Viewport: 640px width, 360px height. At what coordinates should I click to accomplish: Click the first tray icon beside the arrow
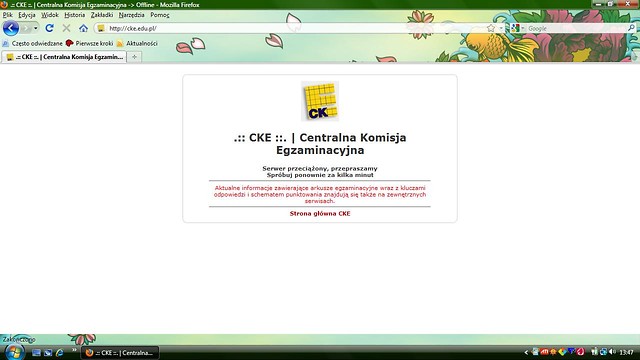click(x=535, y=351)
